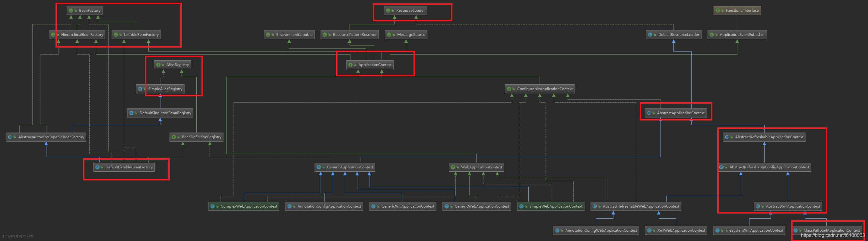The height and width of the screenshot is (241, 868).
Task: Click the AnnotationConfigWebApplicationContext label
Action: 601,230
